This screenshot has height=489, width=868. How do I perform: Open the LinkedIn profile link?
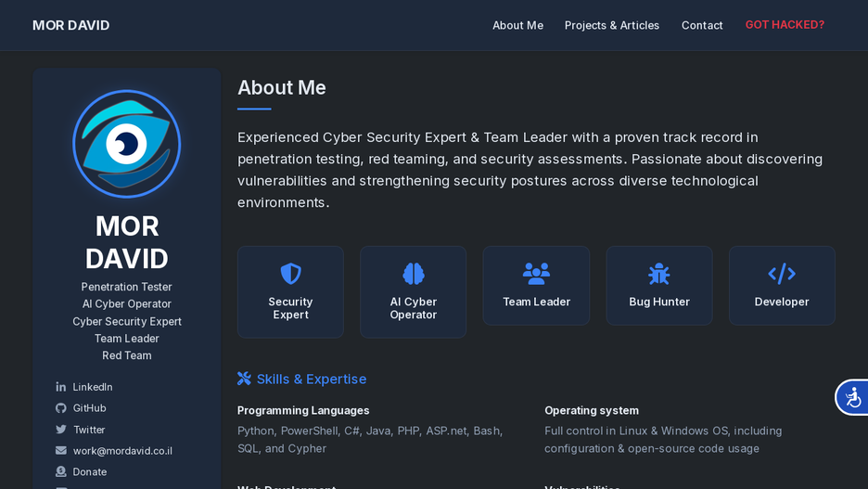pyautogui.click(x=93, y=387)
